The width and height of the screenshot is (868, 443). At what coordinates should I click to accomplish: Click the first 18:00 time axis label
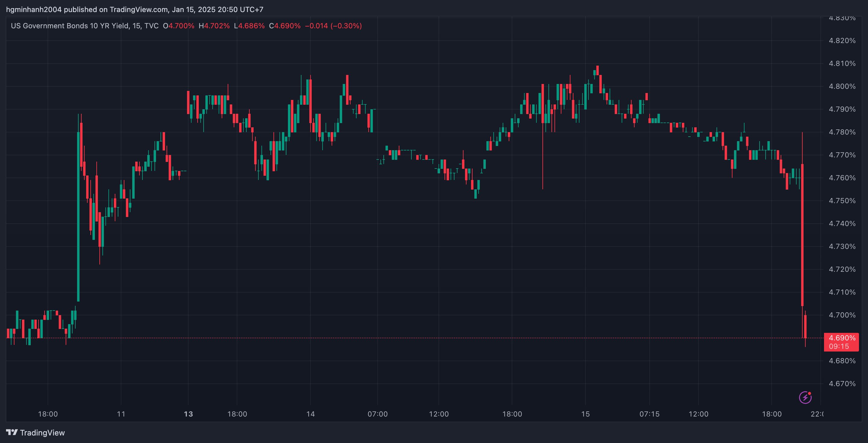point(48,414)
